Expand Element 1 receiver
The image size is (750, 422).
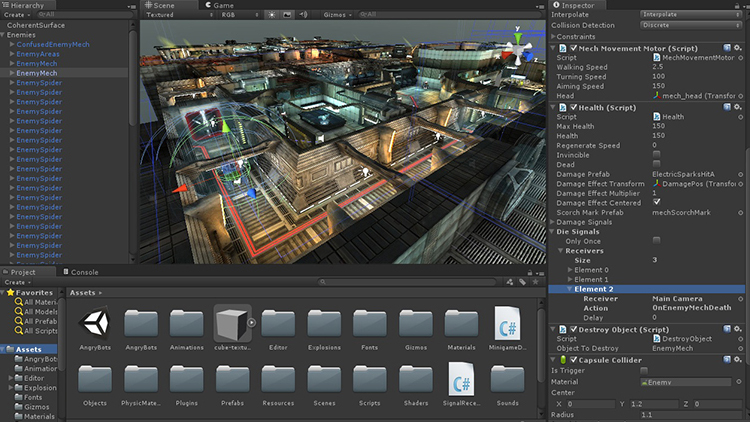click(570, 279)
